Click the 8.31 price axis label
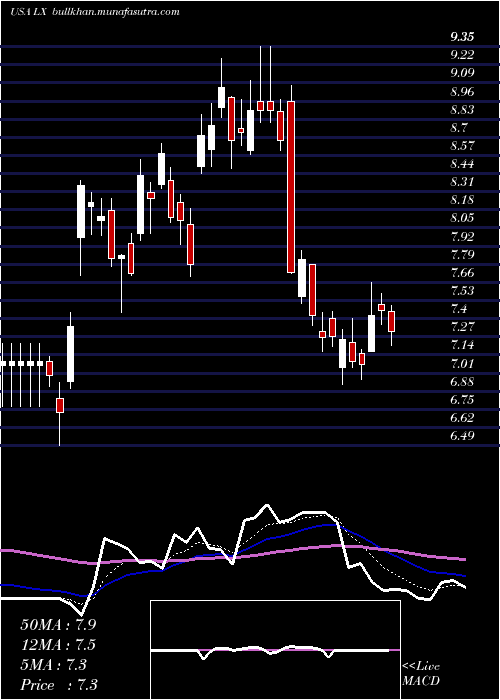 click(x=462, y=182)
